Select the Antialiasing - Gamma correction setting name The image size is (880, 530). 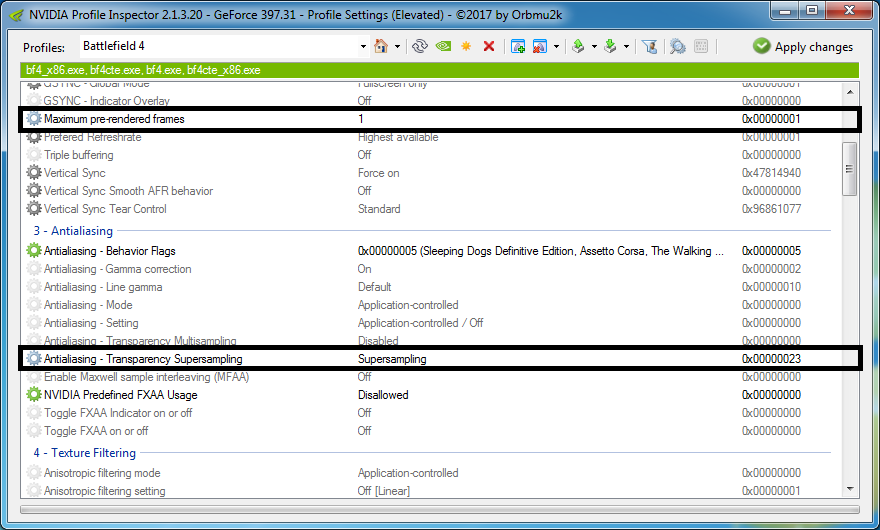coord(117,269)
